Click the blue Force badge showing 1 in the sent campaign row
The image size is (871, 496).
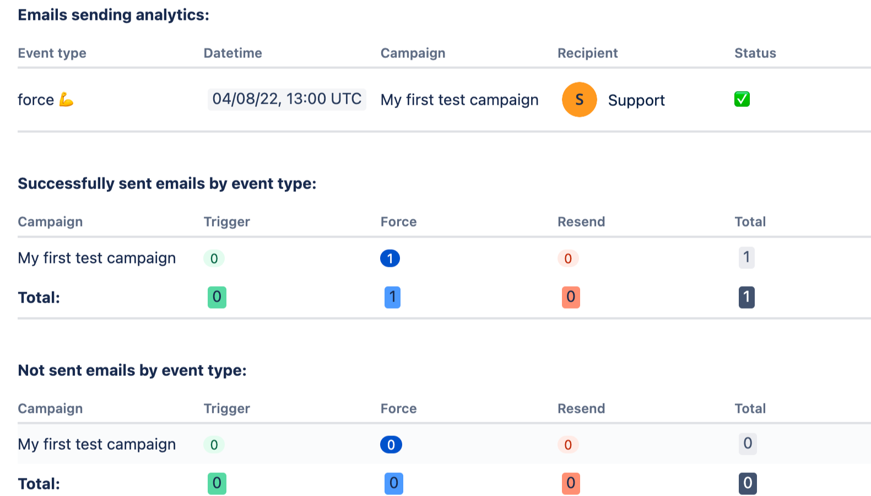tap(390, 258)
